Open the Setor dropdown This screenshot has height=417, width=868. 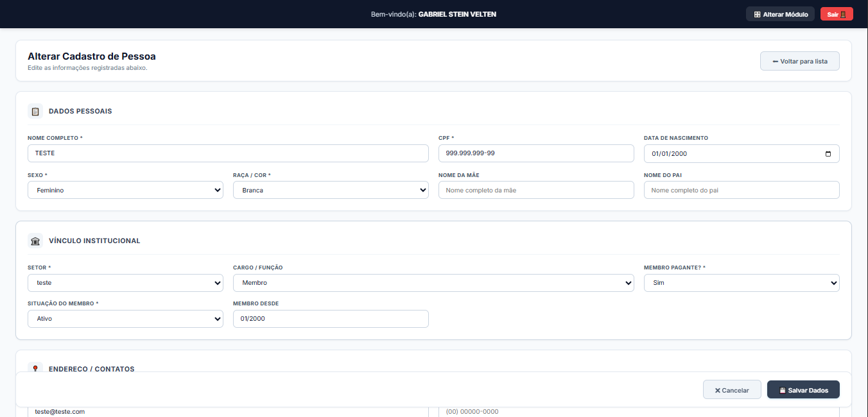pos(125,282)
